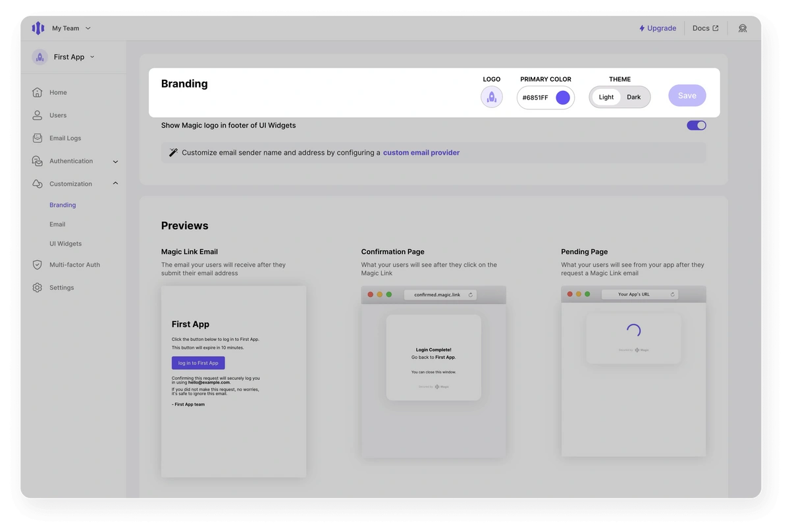Image resolution: width=790 pixels, height=532 pixels.
Task: Select the Users person icon
Action: click(38, 115)
